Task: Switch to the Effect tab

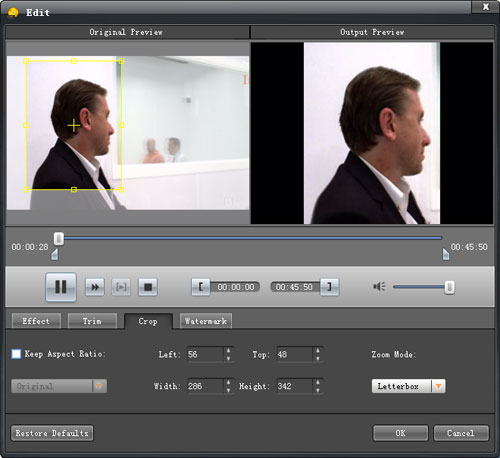Action: coord(36,321)
